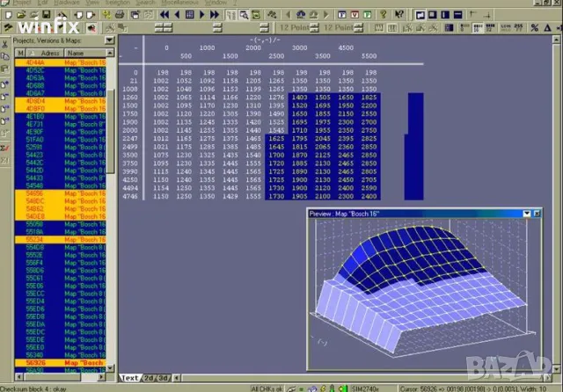Click the cloud icon in top toolbar
Image resolution: width=563 pixels, height=392 pixels.
tap(301, 15)
